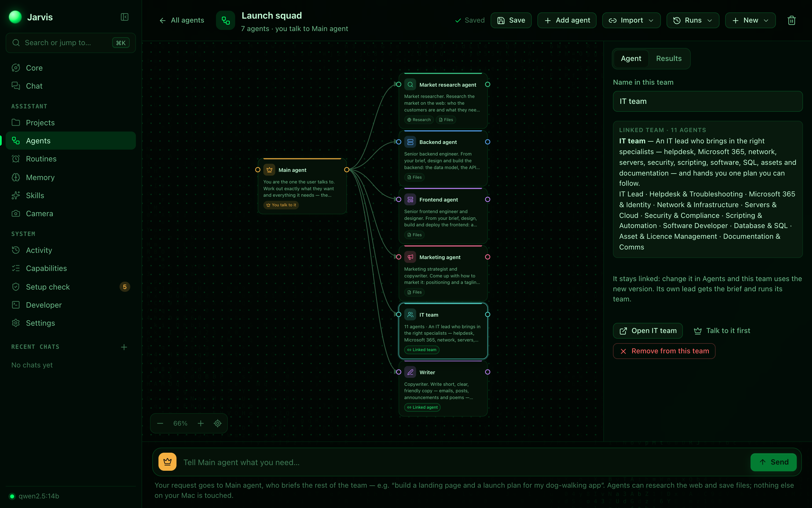Screen dimensions: 812x508
Task: Click the Save button
Action: pyautogui.click(x=511, y=21)
